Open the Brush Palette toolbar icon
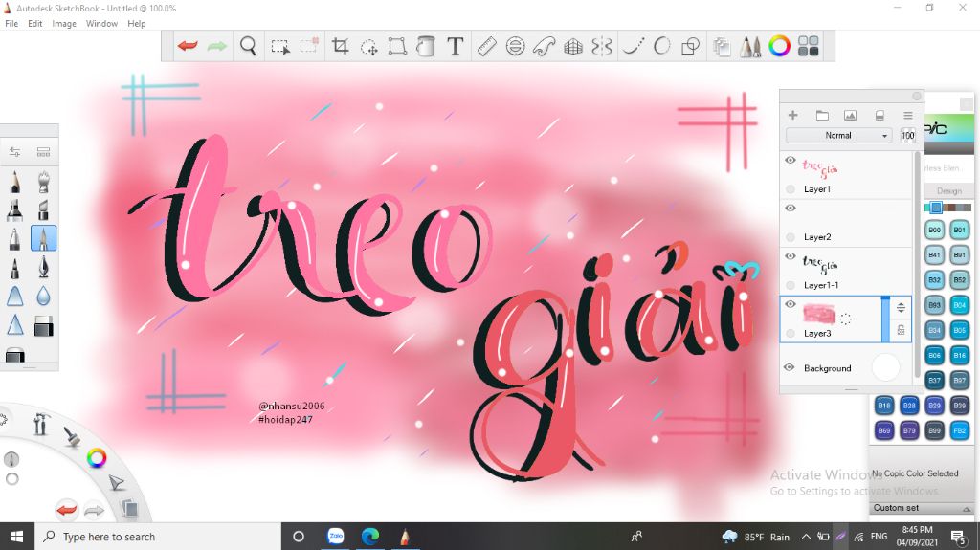This screenshot has width=980, height=550. (750, 46)
